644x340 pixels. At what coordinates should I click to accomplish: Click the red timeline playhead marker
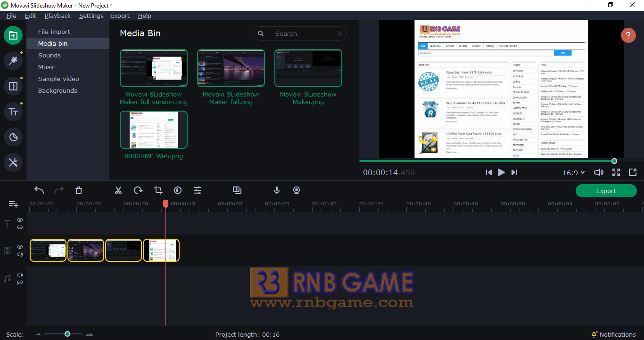point(165,204)
